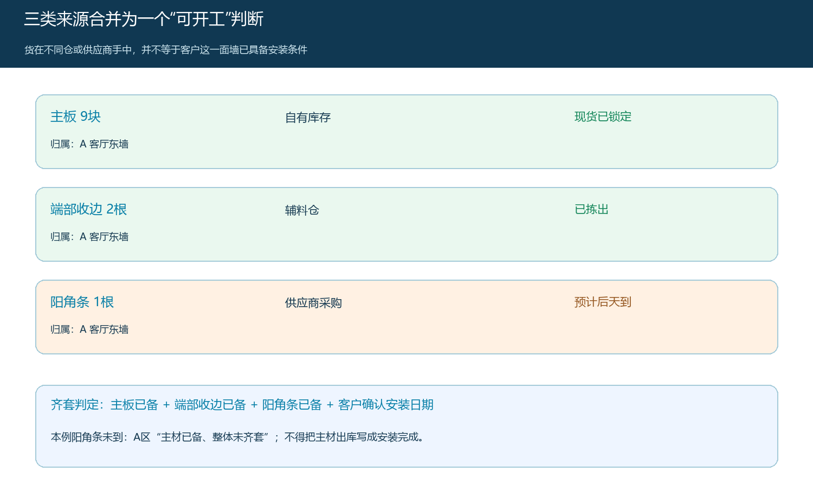
Task: Select the 阳角条 1根 card heading
Action: [82, 302]
